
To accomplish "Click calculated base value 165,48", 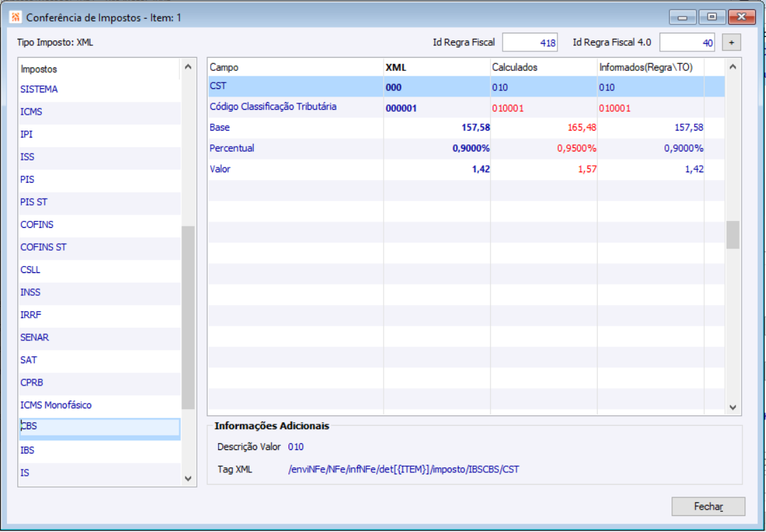I will tap(582, 128).
